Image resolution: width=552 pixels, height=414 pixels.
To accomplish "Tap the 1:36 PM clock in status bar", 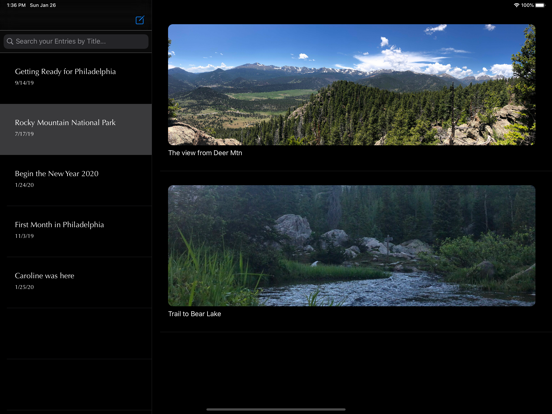I will click(x=16, y=5).
